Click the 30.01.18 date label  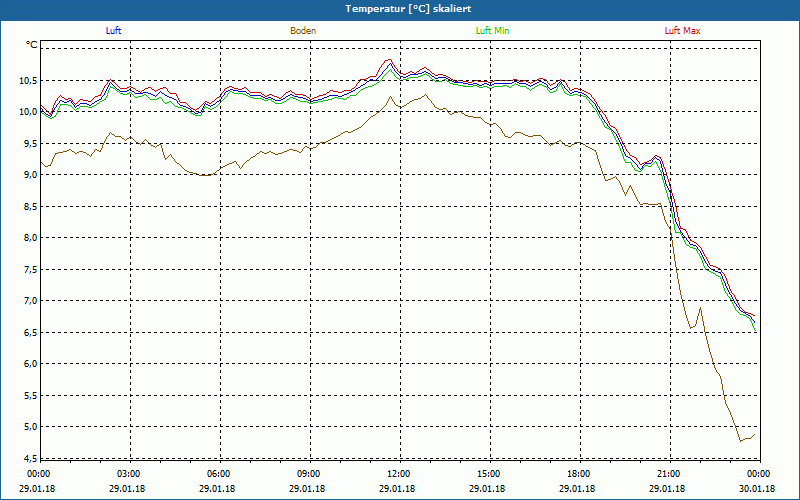(757, 489)
